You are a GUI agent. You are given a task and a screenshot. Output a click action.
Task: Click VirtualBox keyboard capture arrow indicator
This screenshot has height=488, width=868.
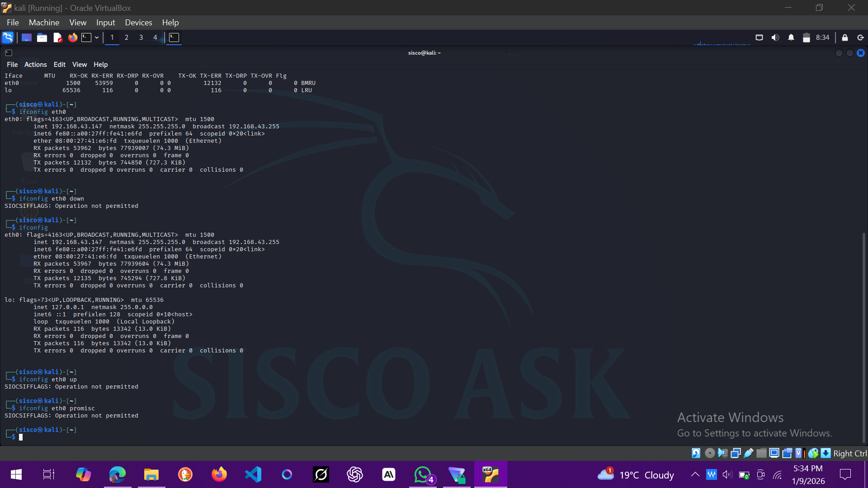[826, 453]
